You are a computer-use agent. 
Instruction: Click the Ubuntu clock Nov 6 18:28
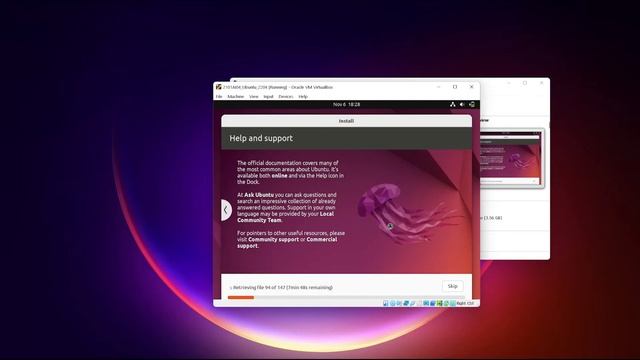pyautogui.click(x=346, y=104)
